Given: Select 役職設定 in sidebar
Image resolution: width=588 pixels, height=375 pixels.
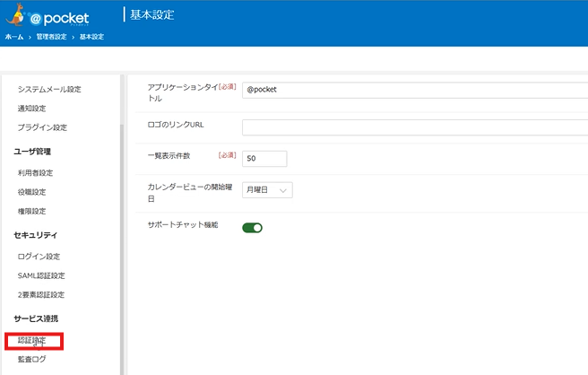Looking at the screenshot, I should (x=32, y=192).
